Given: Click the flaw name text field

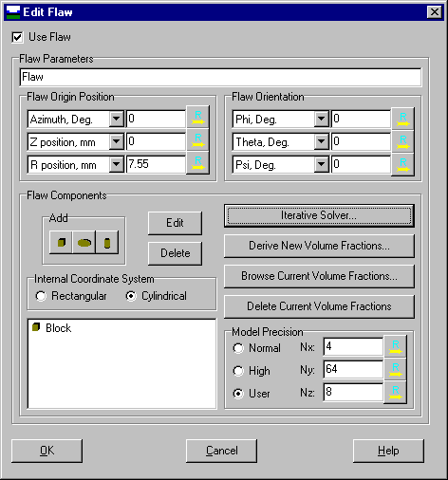Looking at the screenshot, I should coord(220,77).
